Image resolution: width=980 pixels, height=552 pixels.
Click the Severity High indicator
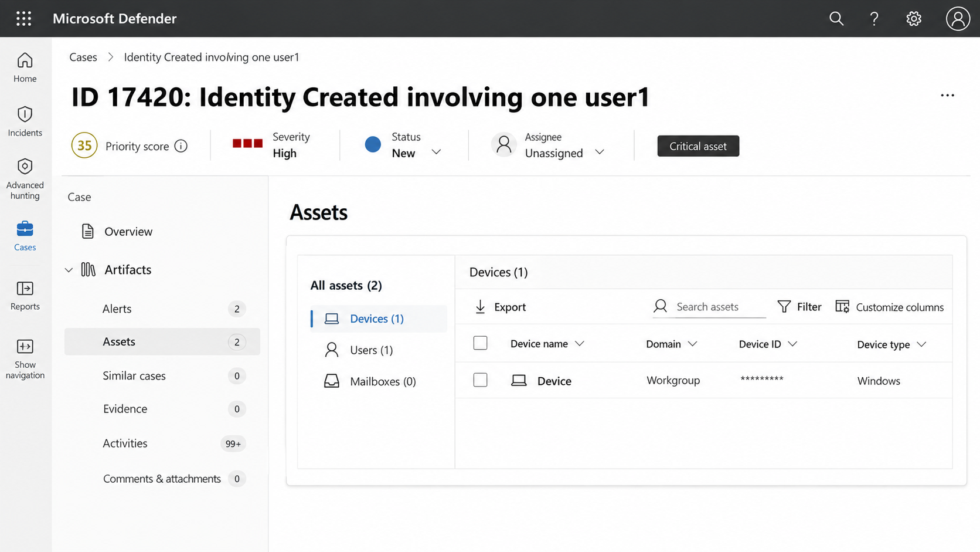pyautogui.click(x=272, y=145)
